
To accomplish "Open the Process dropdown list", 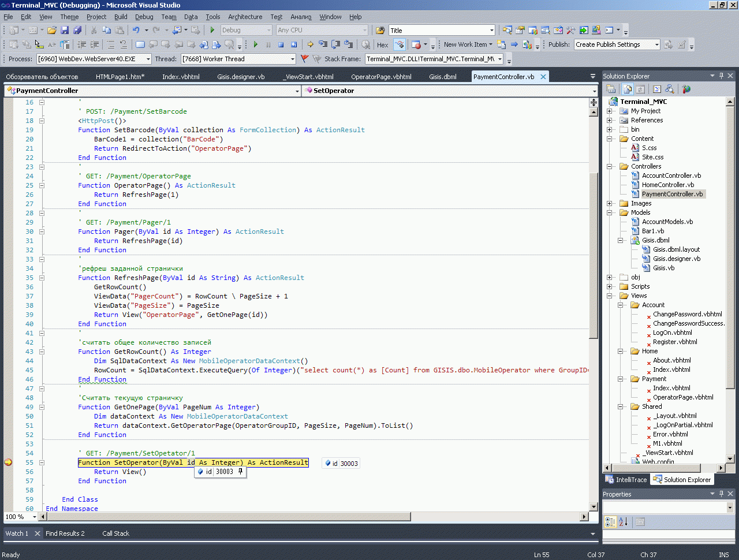I will tap(148, 59).
